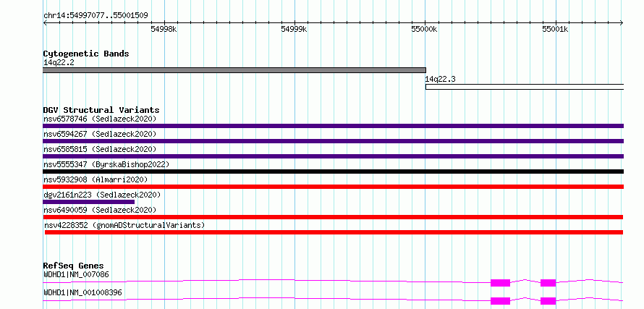Image resolution: width=644 pixels, height=309 pixels.
Task: Open transcript label WDHD1|NM_007086
Action: (x=77, y=274)
